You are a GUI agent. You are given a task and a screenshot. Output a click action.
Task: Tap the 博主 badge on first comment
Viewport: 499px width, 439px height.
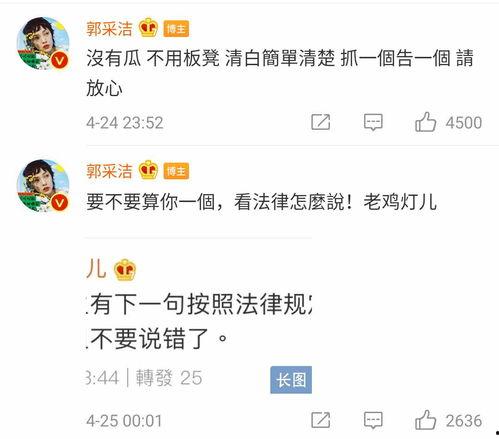(176, 29)
